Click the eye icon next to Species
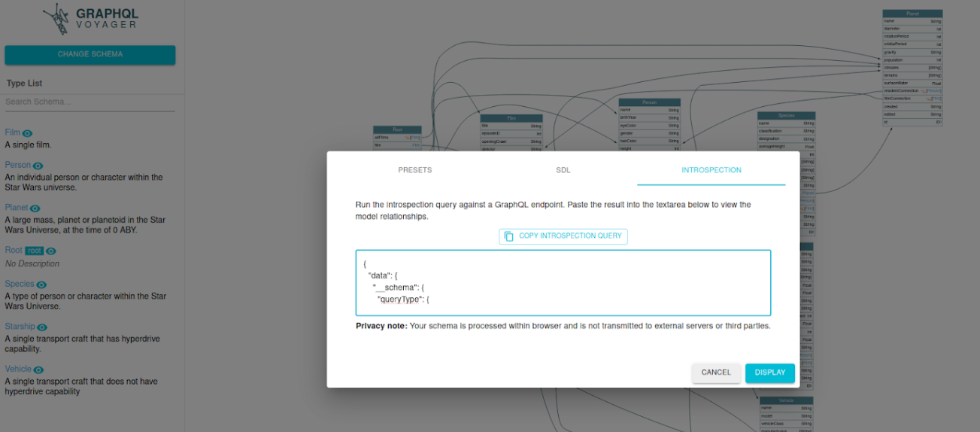 coord(41,284)
